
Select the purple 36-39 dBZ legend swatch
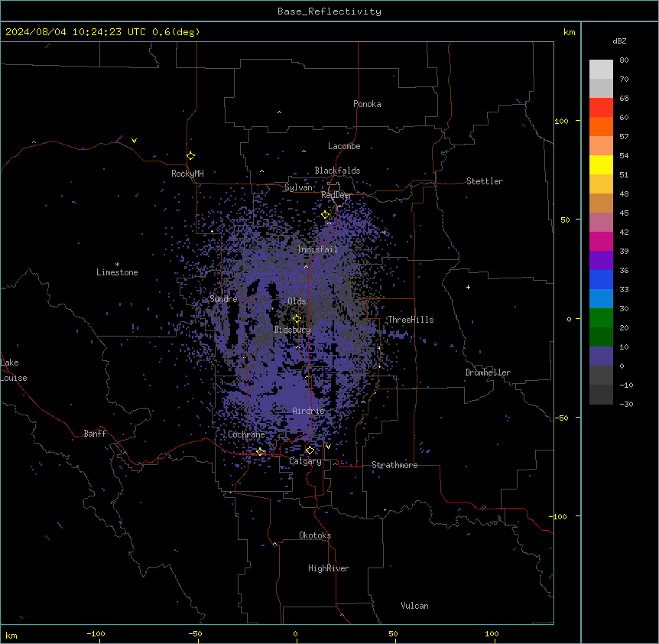[601, 260]
